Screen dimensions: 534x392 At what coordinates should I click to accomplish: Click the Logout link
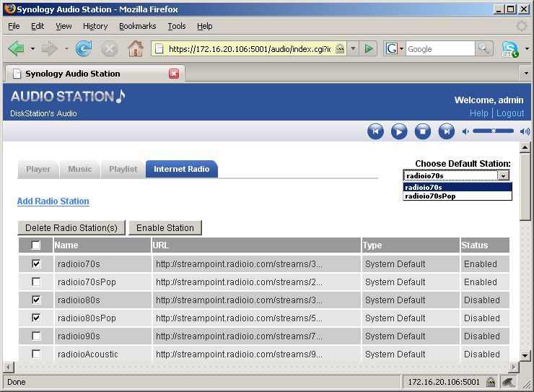coord(510,113)
